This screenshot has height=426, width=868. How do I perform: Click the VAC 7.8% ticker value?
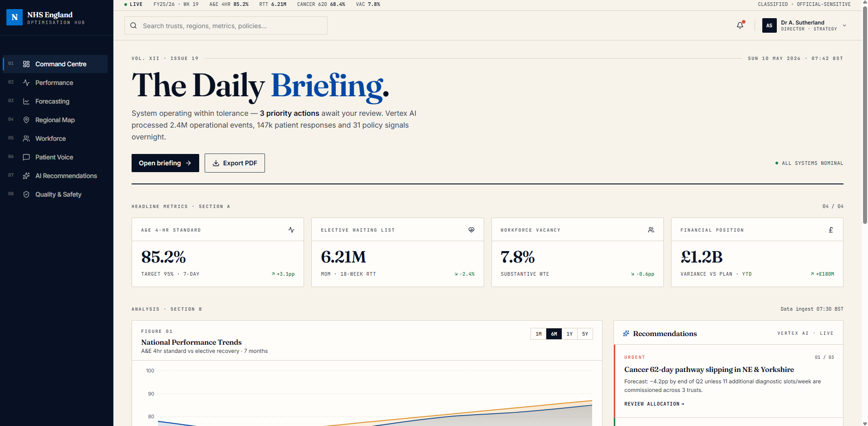tap(368, 4)
